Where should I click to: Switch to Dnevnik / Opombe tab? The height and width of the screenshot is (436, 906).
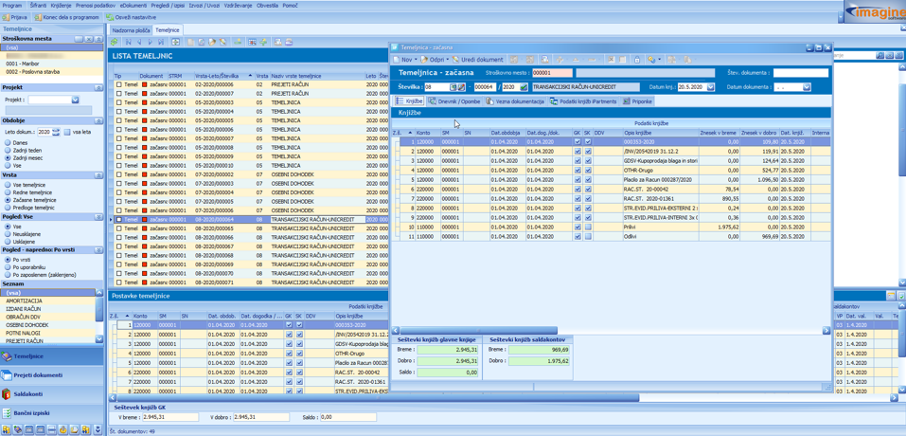[455, 100]
